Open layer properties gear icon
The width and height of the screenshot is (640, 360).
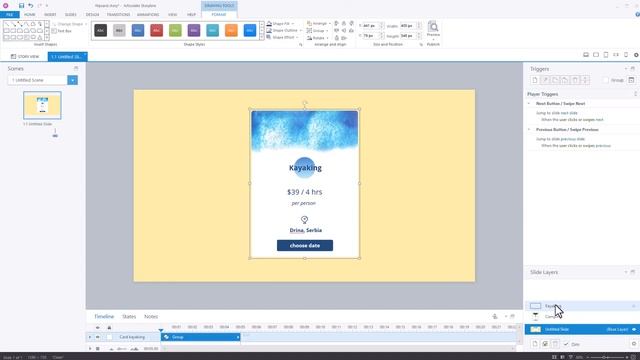tap(634, 344)
